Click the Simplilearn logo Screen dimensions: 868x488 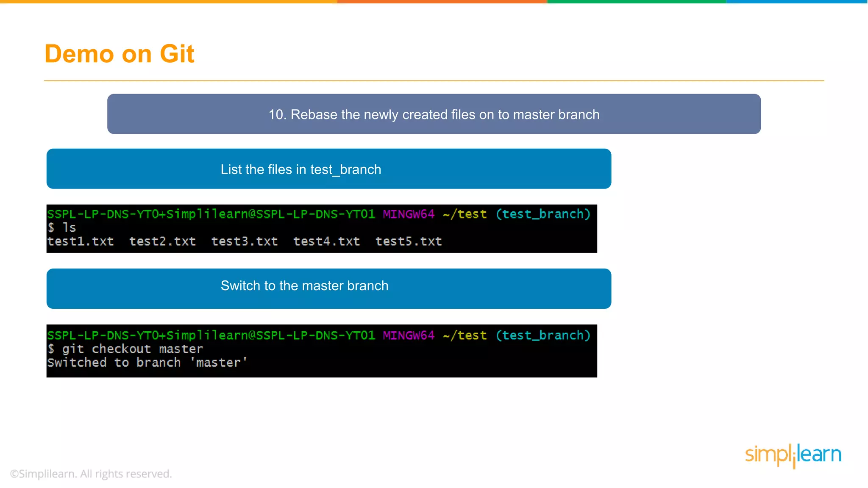tap(793, 455)
